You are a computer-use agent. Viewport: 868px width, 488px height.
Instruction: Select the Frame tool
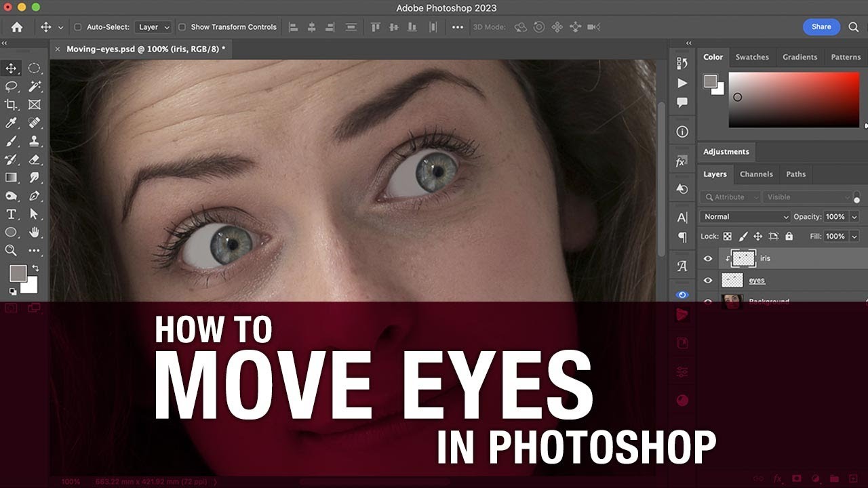pos(35,105)
